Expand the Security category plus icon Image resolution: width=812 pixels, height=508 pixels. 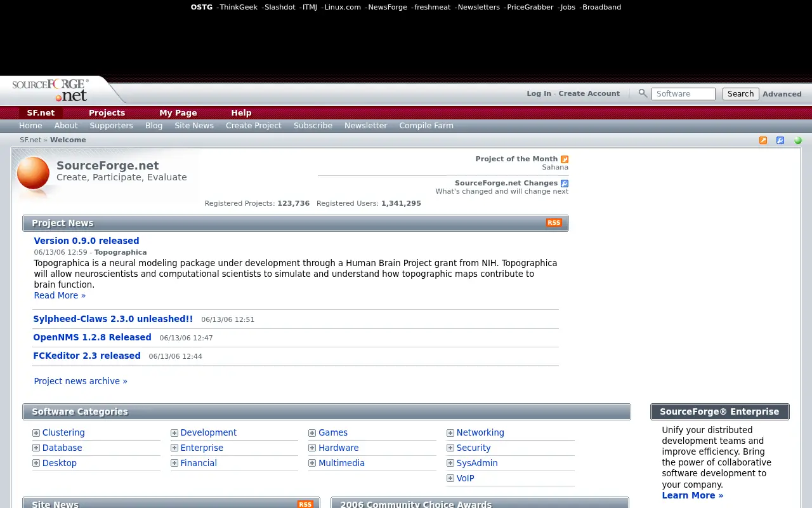tap(450, 448)
